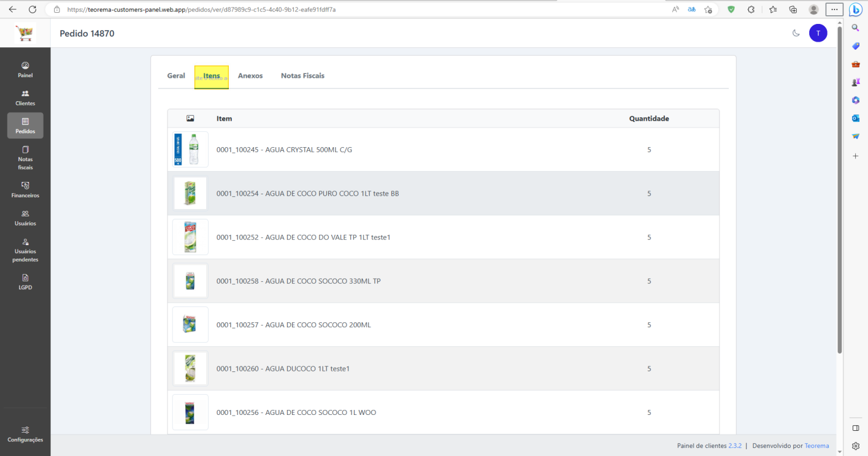The width and height of the screenshot is (868, 456).
Task: Add a sidebar app with plus icon
Action: 856,156
